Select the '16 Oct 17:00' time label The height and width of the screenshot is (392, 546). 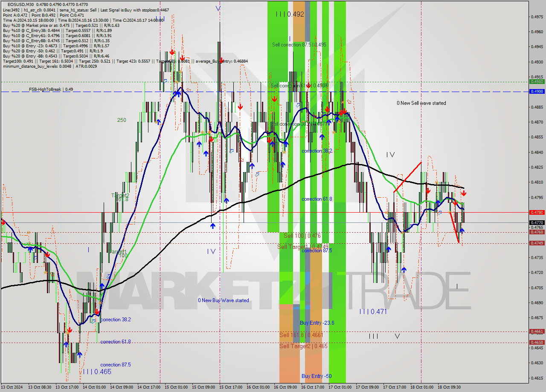click(x=313, y=387)
